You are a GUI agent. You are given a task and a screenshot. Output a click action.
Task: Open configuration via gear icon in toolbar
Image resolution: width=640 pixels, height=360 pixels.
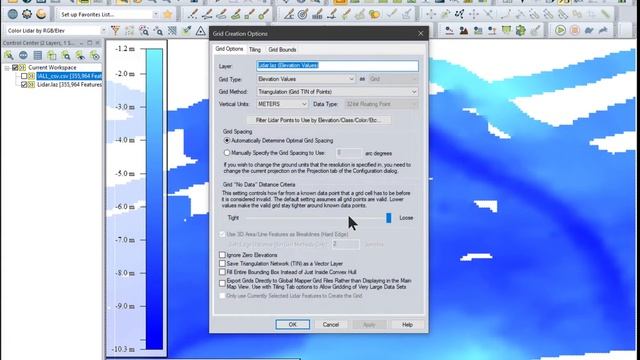[x=27, y=14]
